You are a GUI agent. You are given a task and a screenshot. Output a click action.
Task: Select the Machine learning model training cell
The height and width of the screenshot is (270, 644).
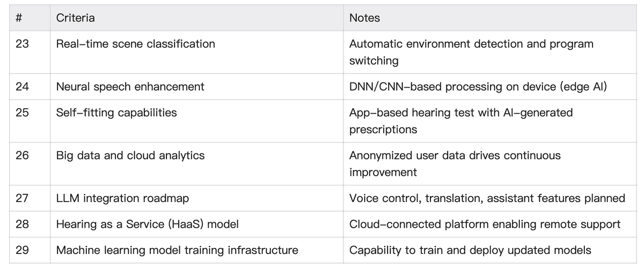[177, 250]
